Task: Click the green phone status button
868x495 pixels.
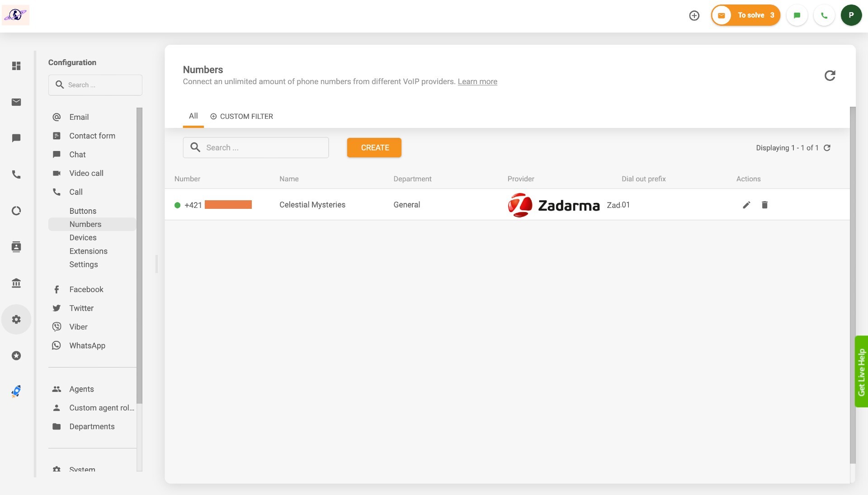Action: pyautogui.click(x=824, y=15)
